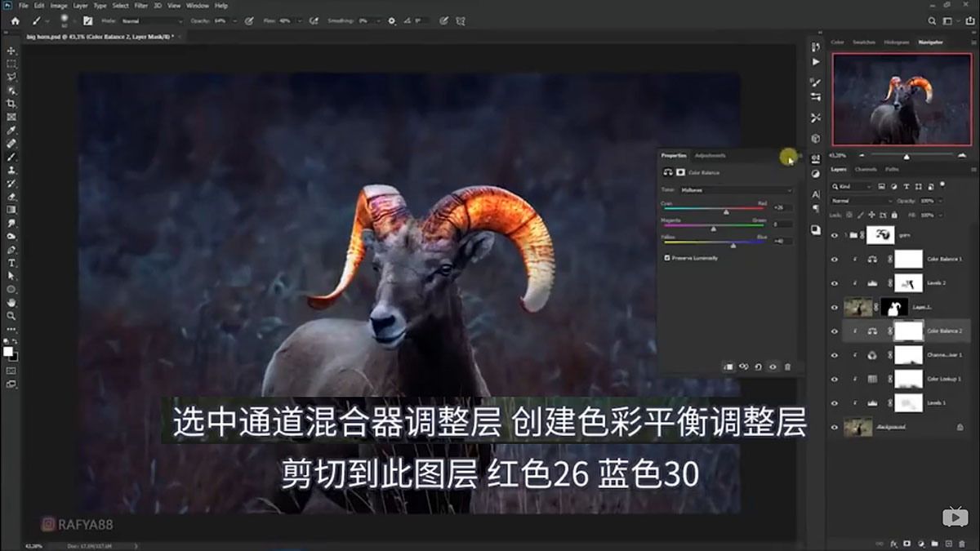Screen dimensions: 980x551
Task: Toggle visibility of the Color Balance 1 layer
Action: point(834,259)
